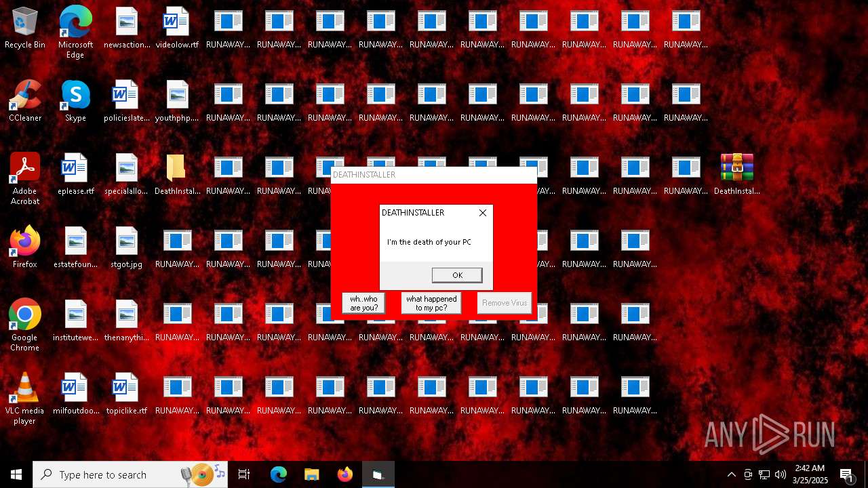868x488 pixels.
Task: Open Skype desktop shortcut
Action: (x=75, y=101)
